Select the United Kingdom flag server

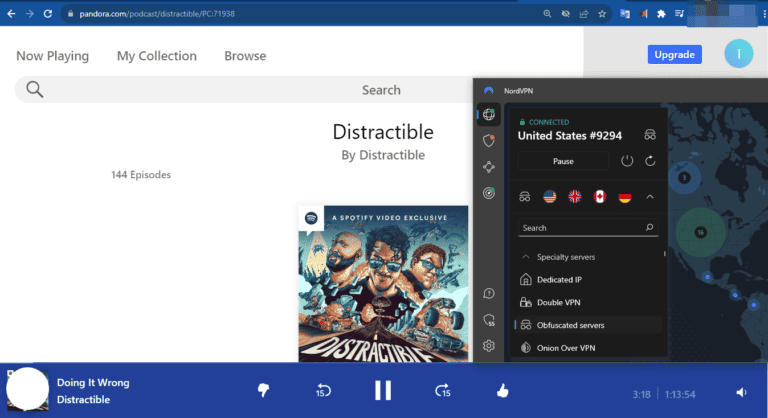tap(575, 197)
